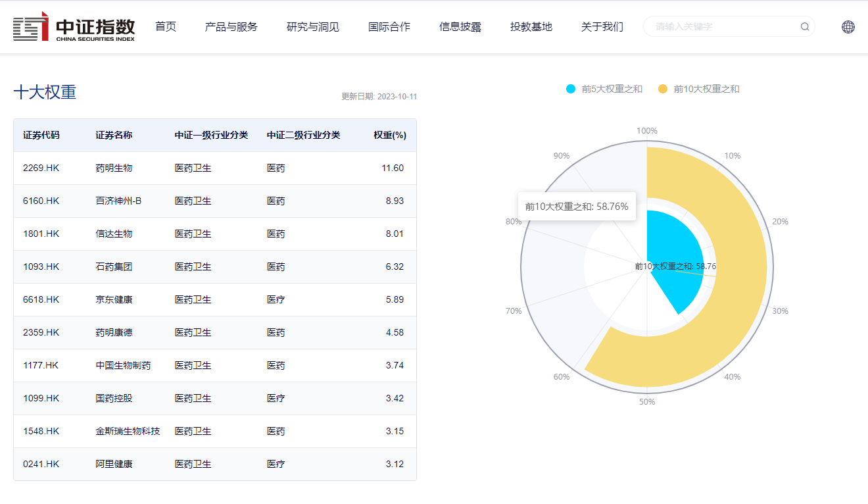Click security name 石药集团
Viewport: 868px width, 504px height.
pyautogui.click(x=114, y=266)
